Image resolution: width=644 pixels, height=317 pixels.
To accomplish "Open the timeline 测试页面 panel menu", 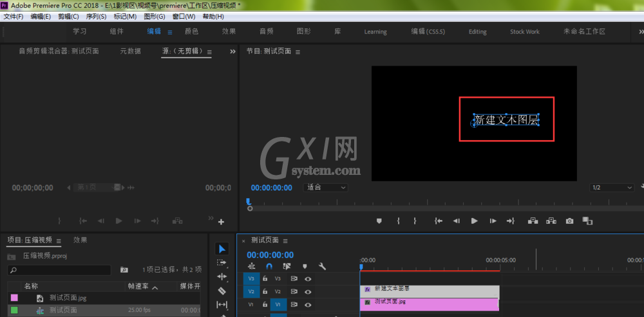I will (285, 240).
